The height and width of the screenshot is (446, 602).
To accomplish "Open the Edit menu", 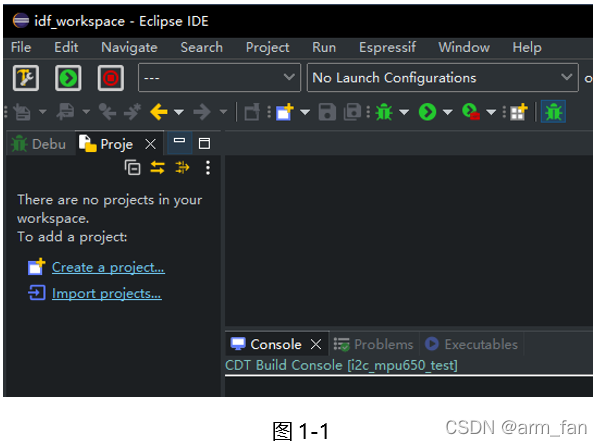I will [66, 48].
